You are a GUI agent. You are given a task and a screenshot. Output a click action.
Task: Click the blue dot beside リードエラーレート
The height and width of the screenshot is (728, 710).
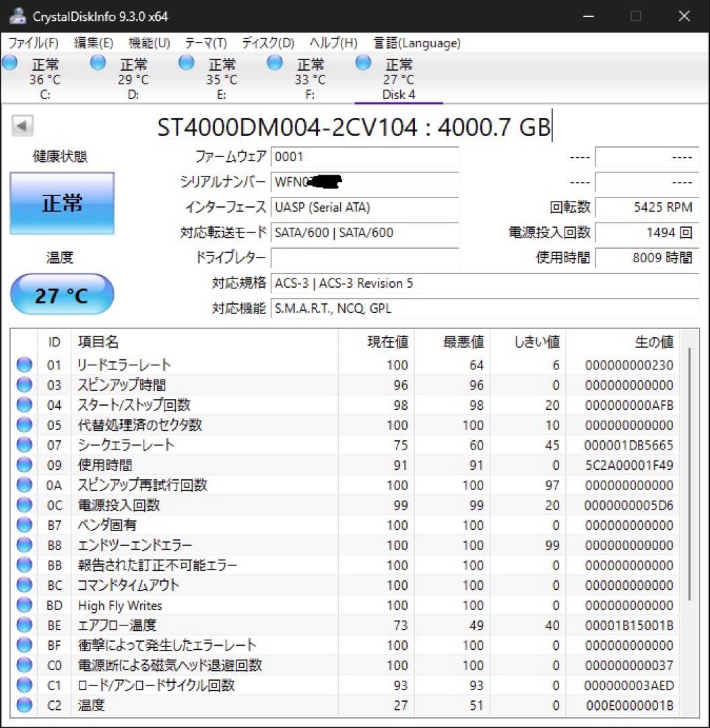pos(24,364)
